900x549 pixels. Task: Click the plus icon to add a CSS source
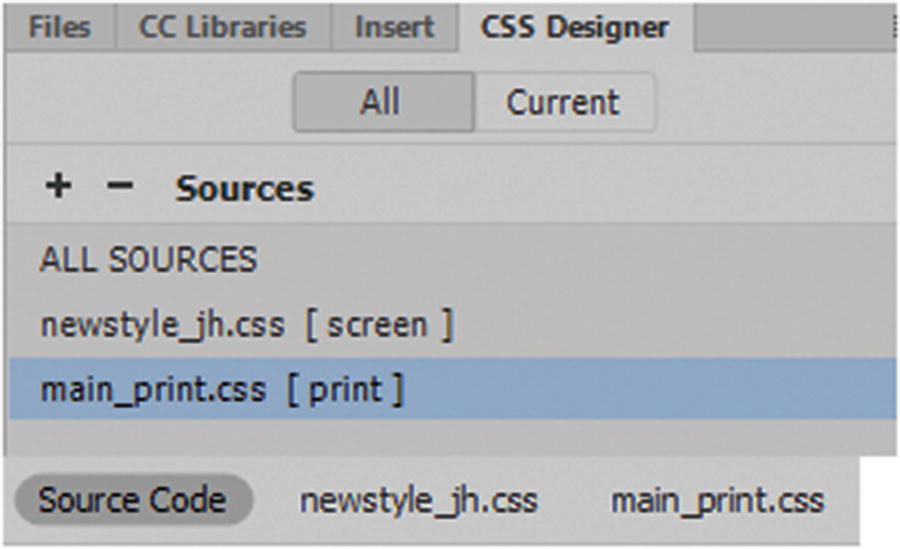[59, 186]
